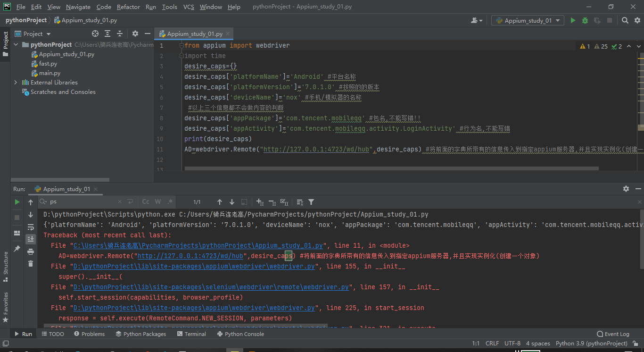Open the Python Console tool tab

(240, 334)
